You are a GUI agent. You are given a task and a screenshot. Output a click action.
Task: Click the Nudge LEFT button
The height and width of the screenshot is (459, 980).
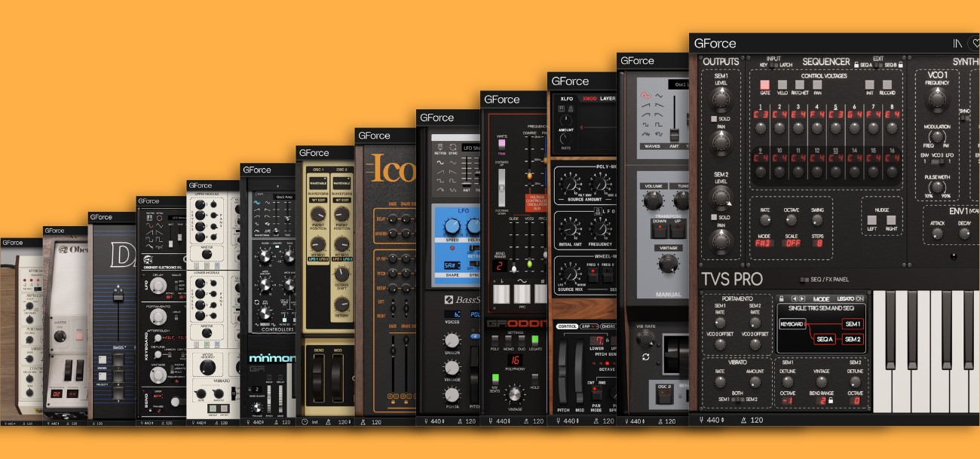point(871,220)
